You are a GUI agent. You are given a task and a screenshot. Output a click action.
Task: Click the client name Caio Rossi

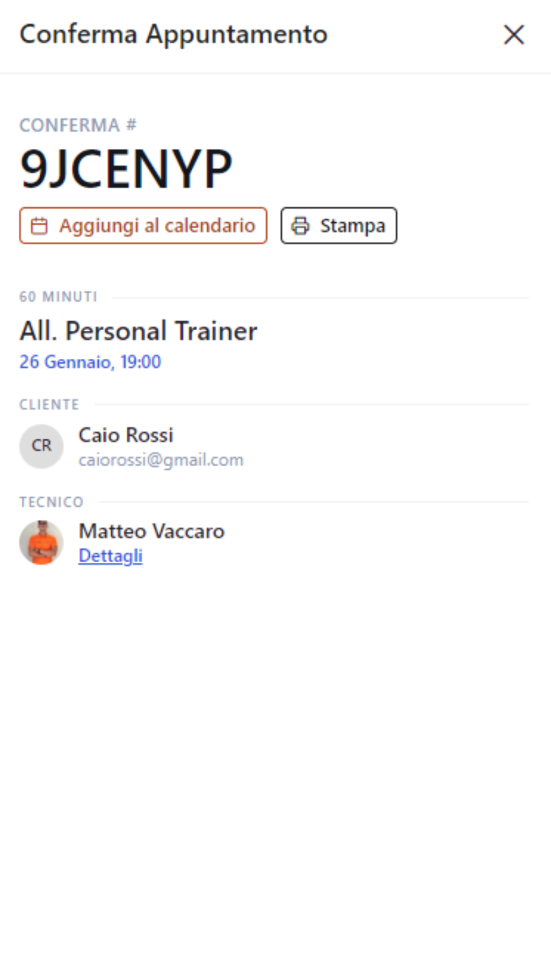(126, 435)
